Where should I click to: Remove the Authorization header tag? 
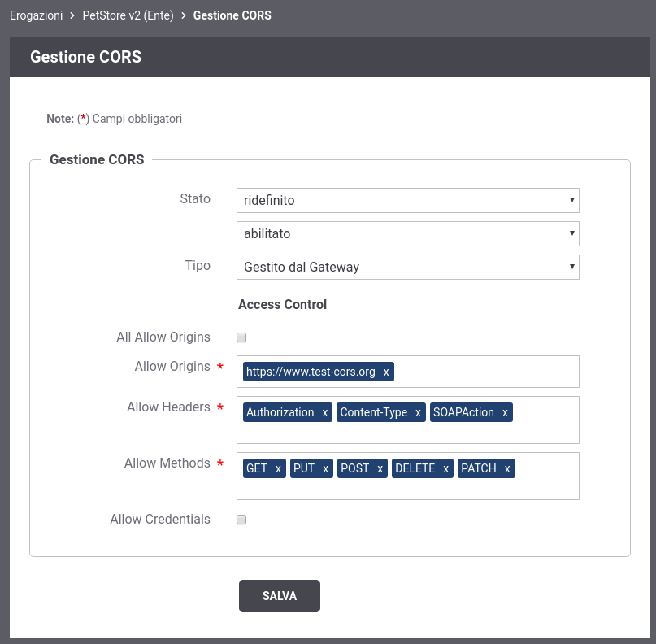pyautogui.click(x=324, y=412)
